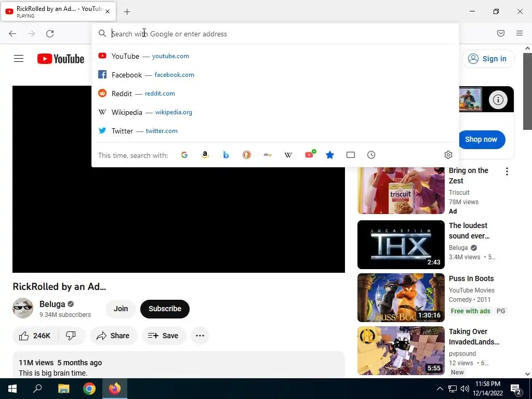
Task: Search this time with Bing
Action: [x=226, y=155]
